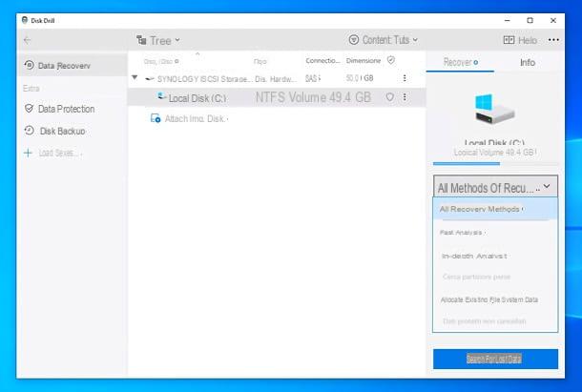582x392 pixels.
Task: Choose All Recovery Methods option
Action: tap(495, 209)
